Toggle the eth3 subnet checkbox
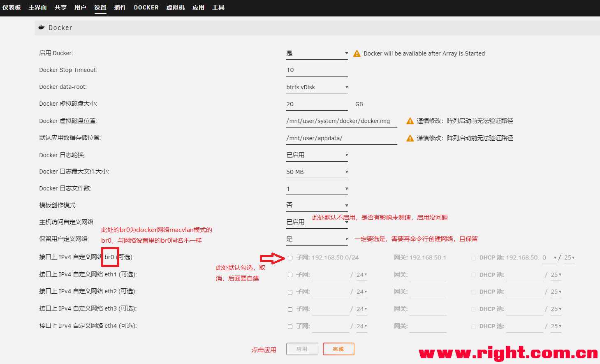Image resolution: width=600 pixels, height=364 pixels. (x=290, y=309)
